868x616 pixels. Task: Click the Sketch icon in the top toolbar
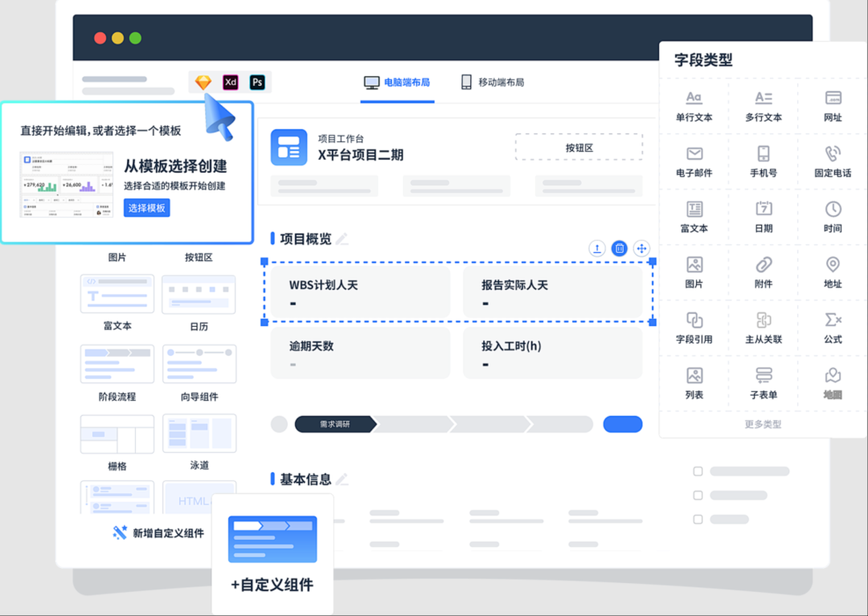click(x=204, y=82)
